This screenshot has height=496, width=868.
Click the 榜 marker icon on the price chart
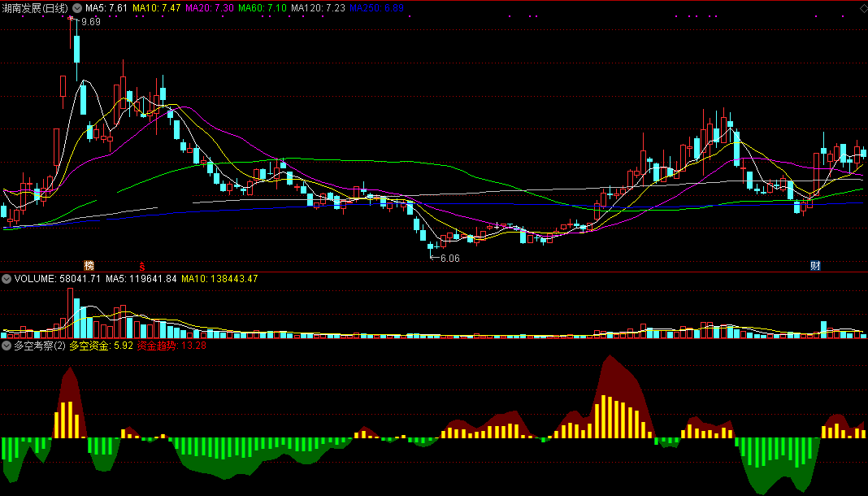pos(89,266)
